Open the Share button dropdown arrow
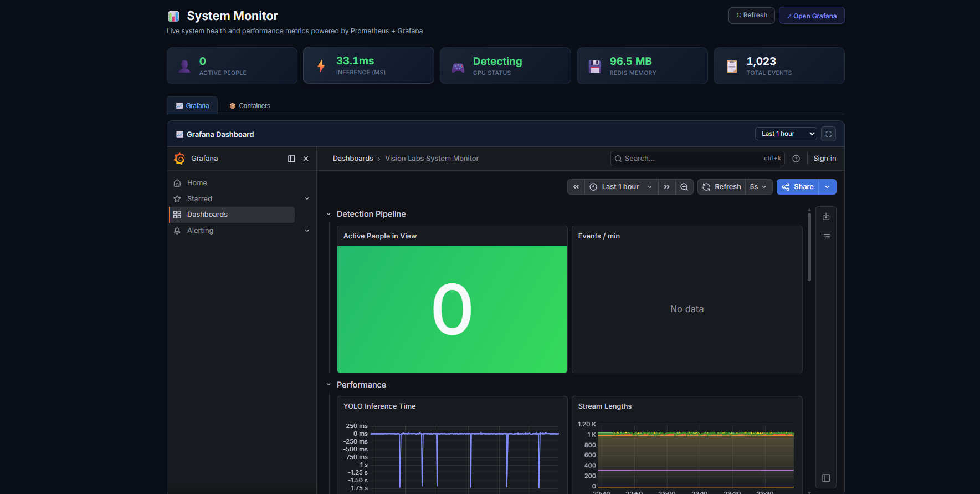Viewport: 980px width, 494px height. pyautogui.click(x=827, y=187)
